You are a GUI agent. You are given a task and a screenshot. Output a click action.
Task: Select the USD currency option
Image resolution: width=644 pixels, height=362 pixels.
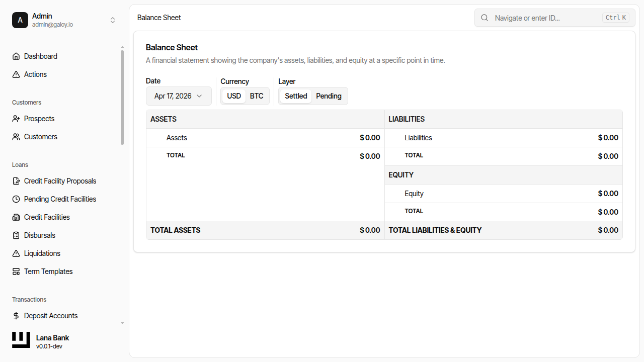pyautogui.click(x=234, y=96)
